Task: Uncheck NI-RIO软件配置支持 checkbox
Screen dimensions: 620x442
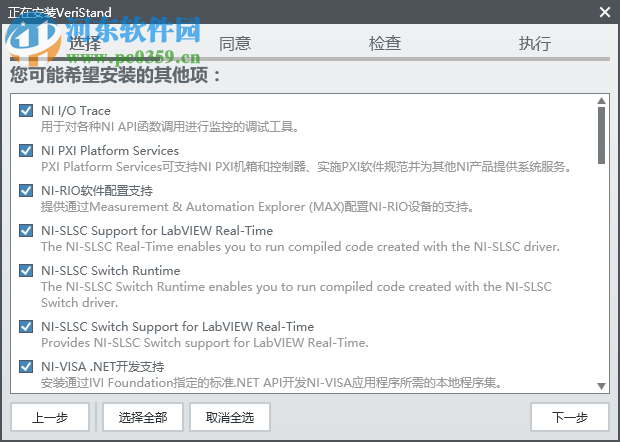Action: pyautogui.click(x=26, y=191)
